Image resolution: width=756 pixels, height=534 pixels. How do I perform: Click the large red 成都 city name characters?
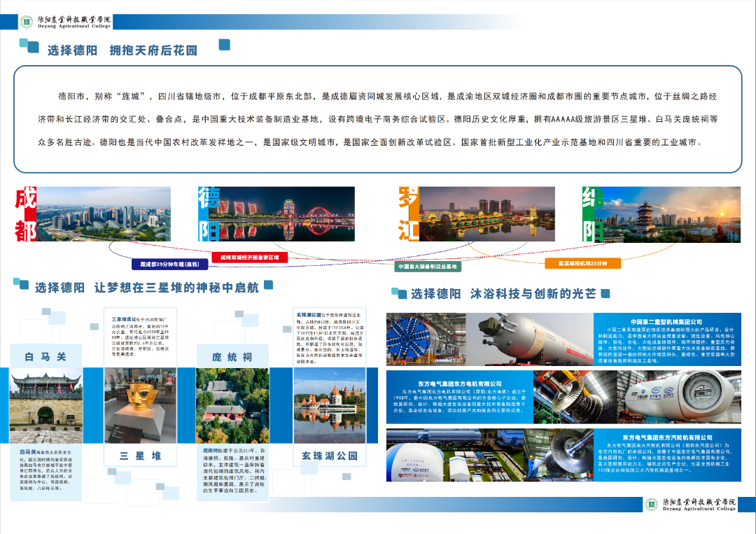coord(25,214)
